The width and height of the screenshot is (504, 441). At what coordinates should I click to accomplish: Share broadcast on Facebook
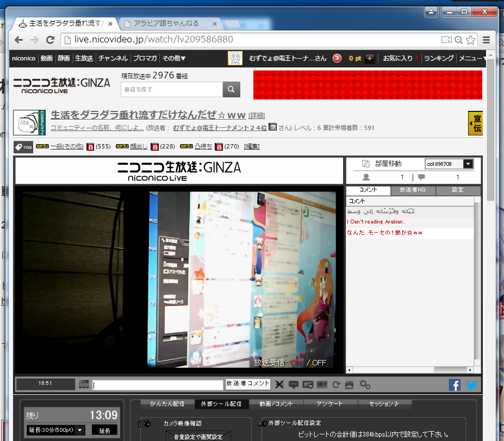tap(455, 385)
